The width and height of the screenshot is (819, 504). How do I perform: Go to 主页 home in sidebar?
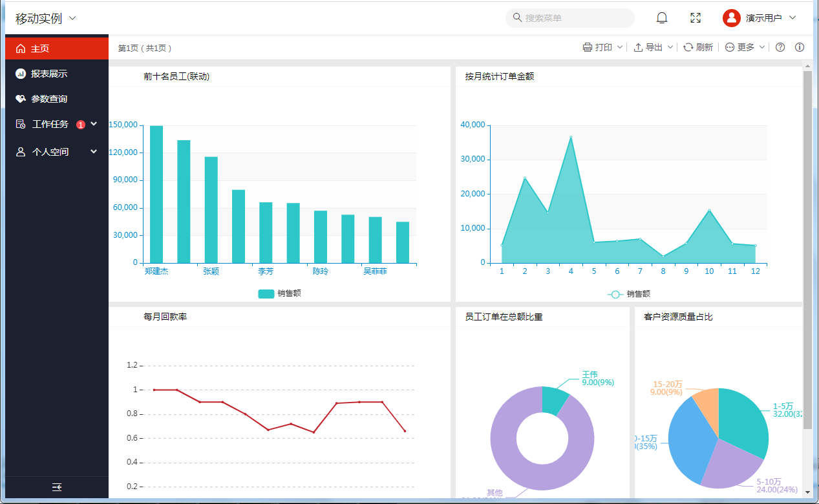(x=40, y=48)
